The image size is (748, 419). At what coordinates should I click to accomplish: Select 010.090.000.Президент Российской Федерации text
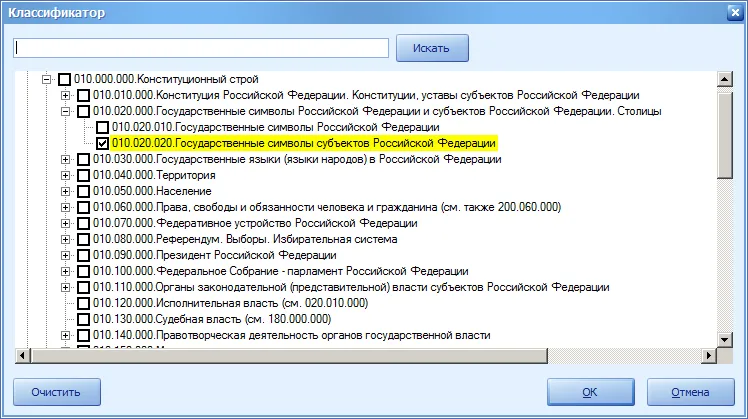[215, 255]
